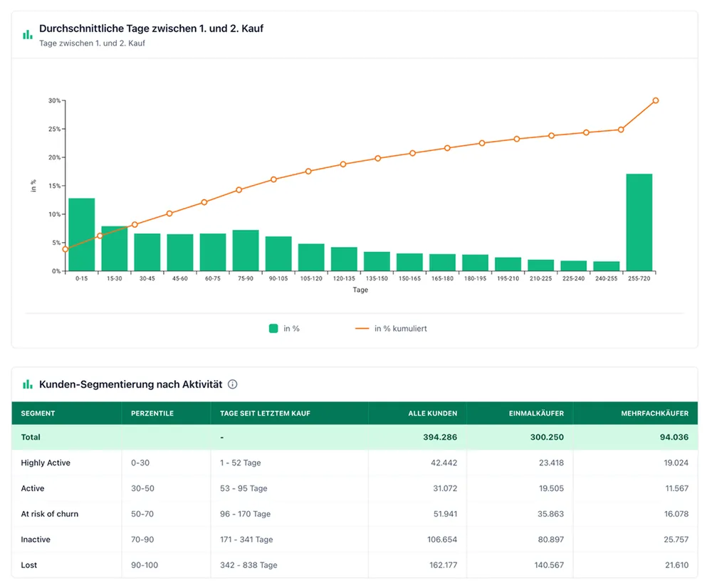This screenshot has width=712, height=588.
Task: Click the green bar for 0-15 days
Action: 82,234
